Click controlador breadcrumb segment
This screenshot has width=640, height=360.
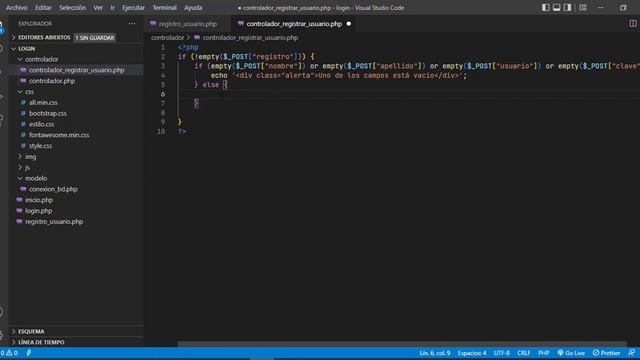coord(167,38)
